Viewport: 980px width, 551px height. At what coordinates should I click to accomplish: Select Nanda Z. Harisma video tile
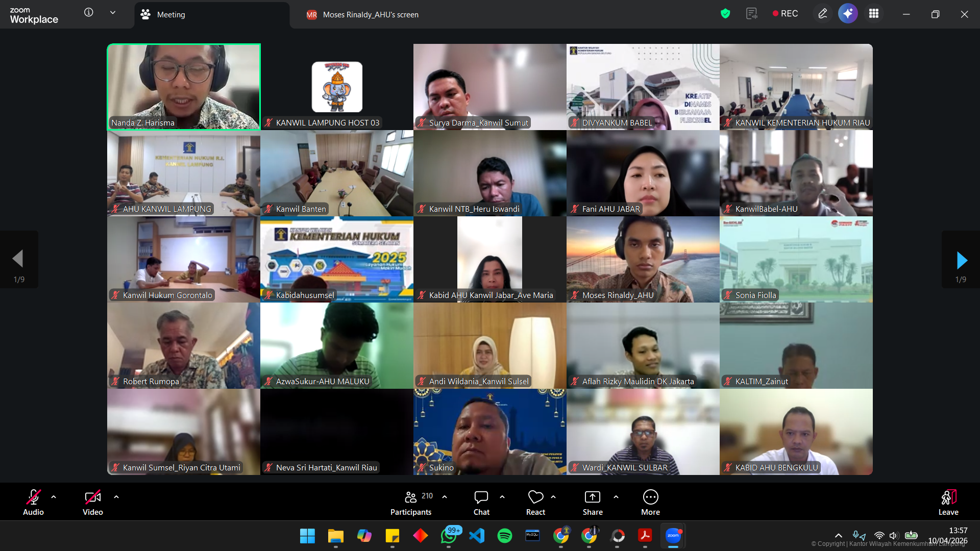pos(184,87)
